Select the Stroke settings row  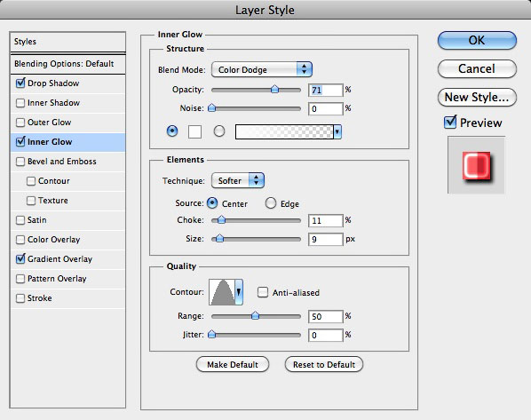point(67,298)
